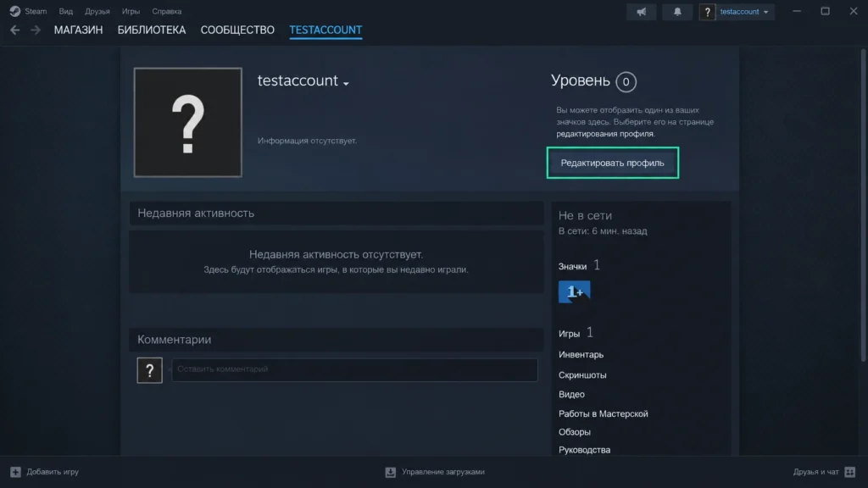Switch to the МАГАЗИН tab
Image resolution: width=868 pixels, height=488 pixels.
point(78,30)
